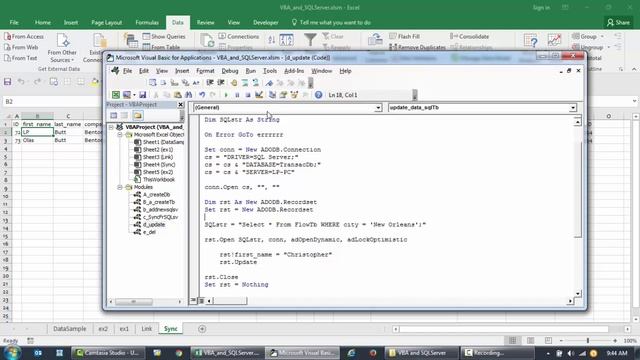The width and height of the screenshot is (640, 360).
Task: Click From Web in Excel ribbon
Action: tap(22, 47)
